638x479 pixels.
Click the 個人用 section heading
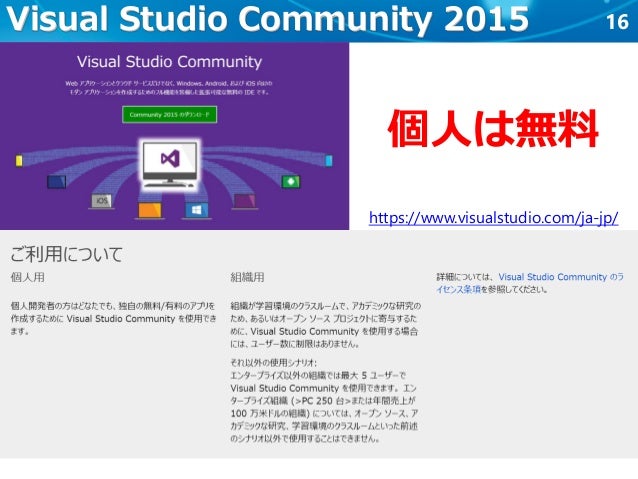point(28,278)
